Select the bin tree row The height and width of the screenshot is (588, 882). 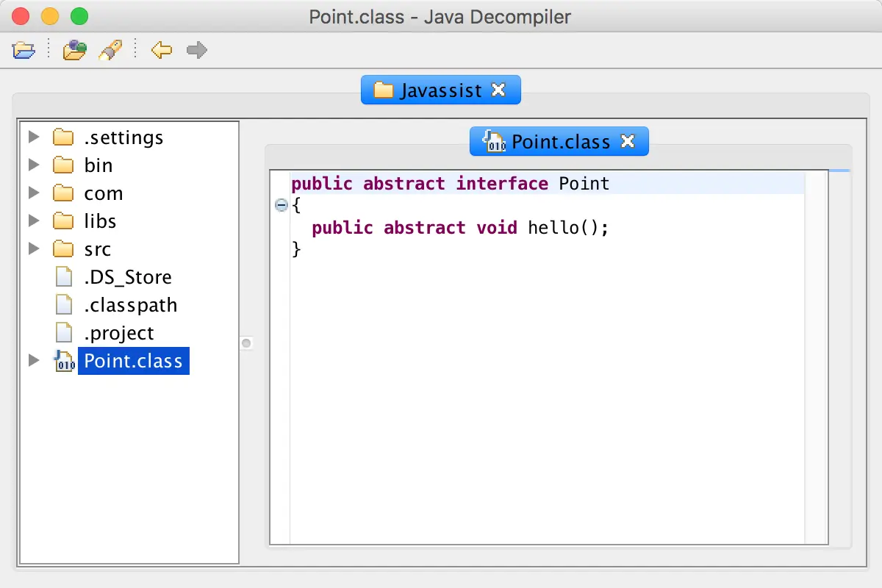coord(98,165)
